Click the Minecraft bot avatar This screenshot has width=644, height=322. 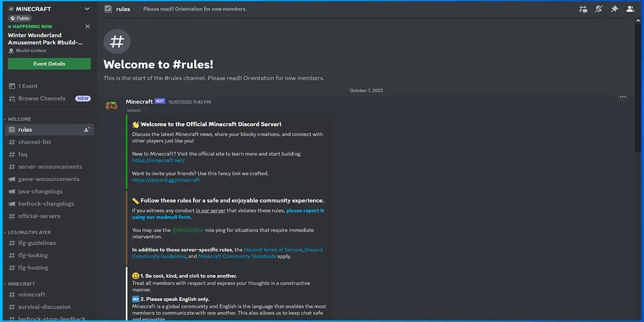112,105
